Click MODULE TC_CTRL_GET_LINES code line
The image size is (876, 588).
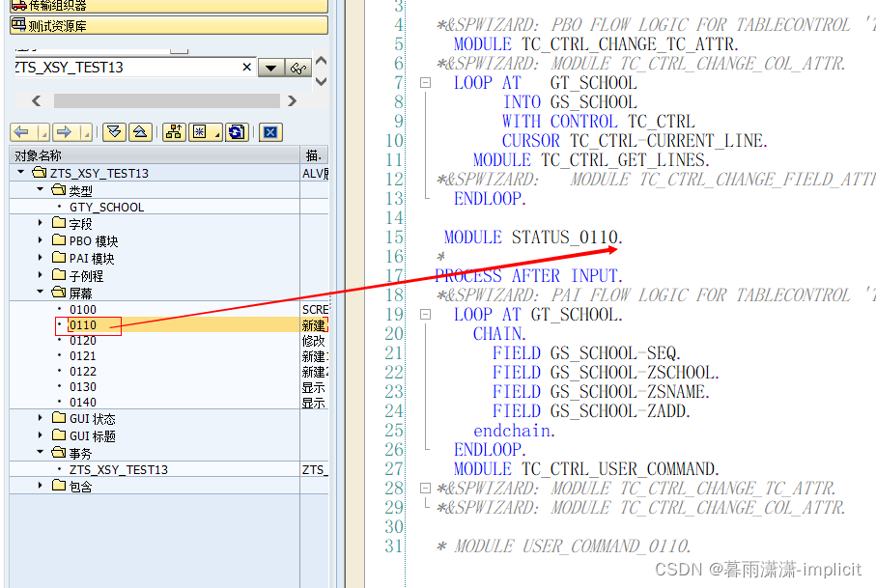[591, 160]
